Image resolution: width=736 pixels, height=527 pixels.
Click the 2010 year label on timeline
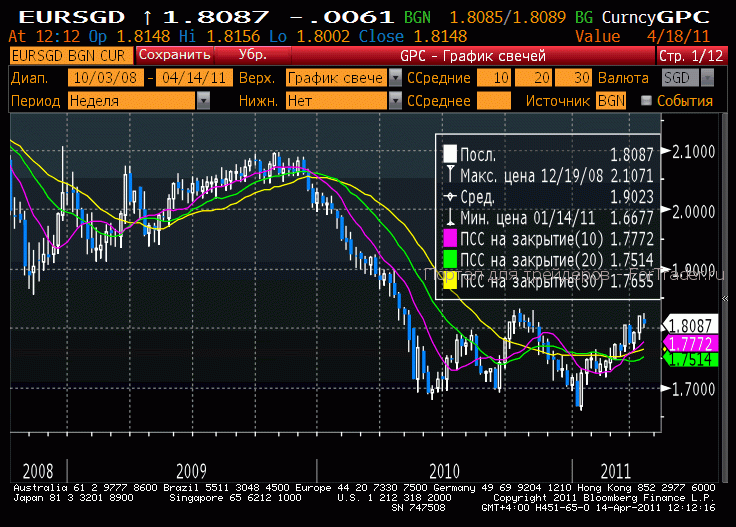pyautogui.click(x=445, y=471)
